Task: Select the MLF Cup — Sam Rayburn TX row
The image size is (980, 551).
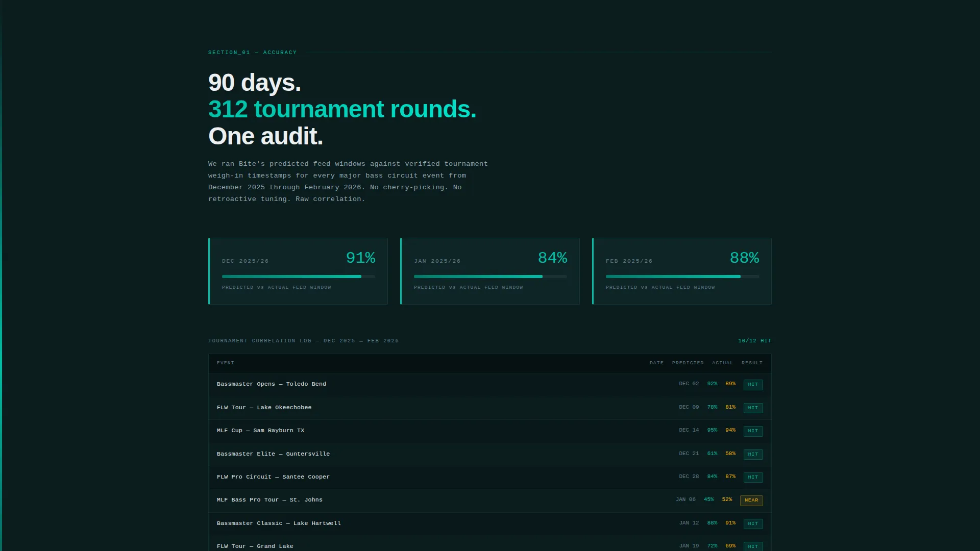Action: (x=490, y=431)
